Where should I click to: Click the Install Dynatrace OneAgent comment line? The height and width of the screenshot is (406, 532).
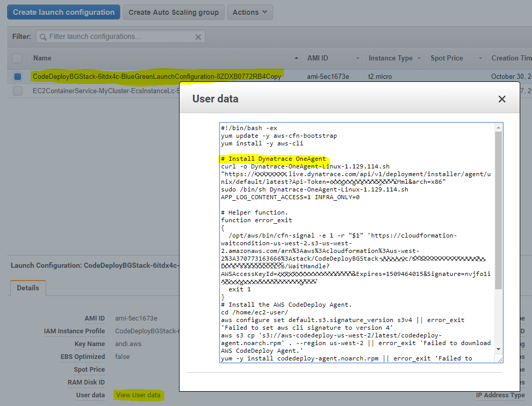tap(273, 159)
